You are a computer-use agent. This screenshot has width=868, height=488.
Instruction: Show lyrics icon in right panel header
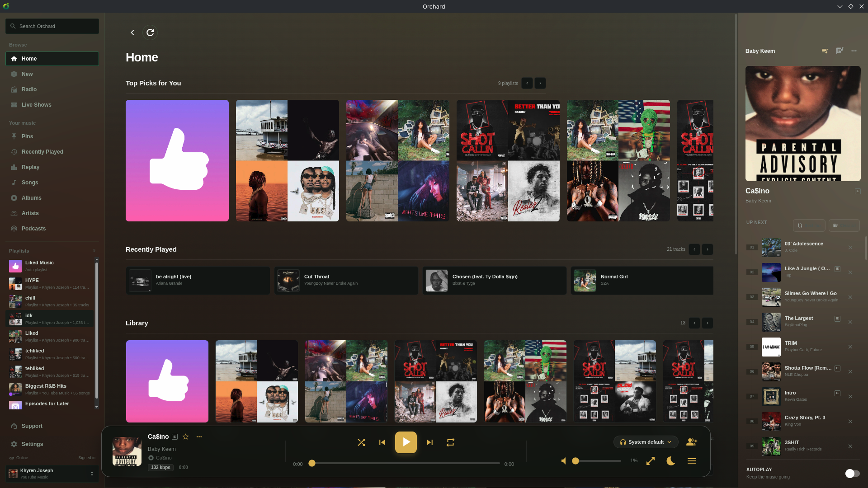(x=840, y=51)
